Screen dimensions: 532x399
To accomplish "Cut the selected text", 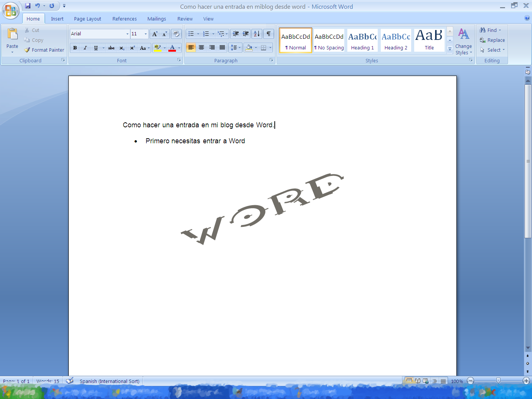I will [x=32, y=30].
